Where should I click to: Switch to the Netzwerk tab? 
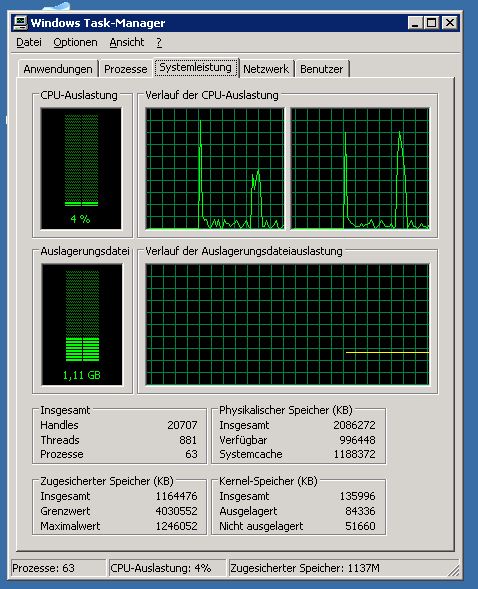pos(266,69)
